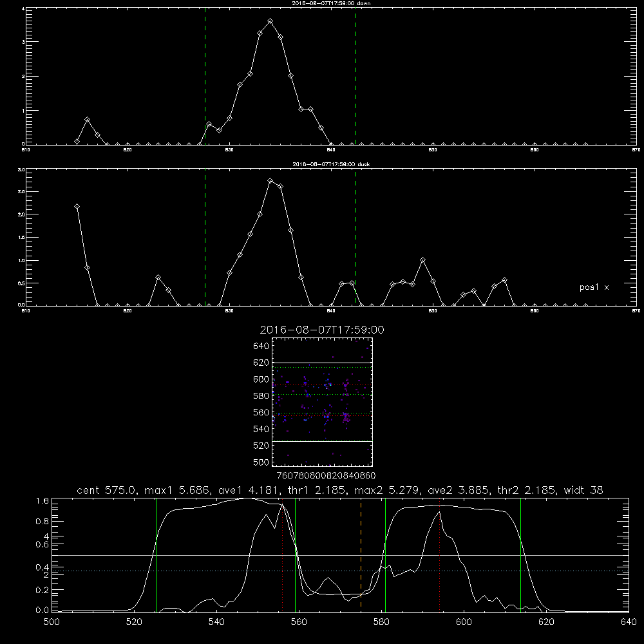Click the 'widt 38' value
This screenshot has height=644, width=644.
pos(583,490)
